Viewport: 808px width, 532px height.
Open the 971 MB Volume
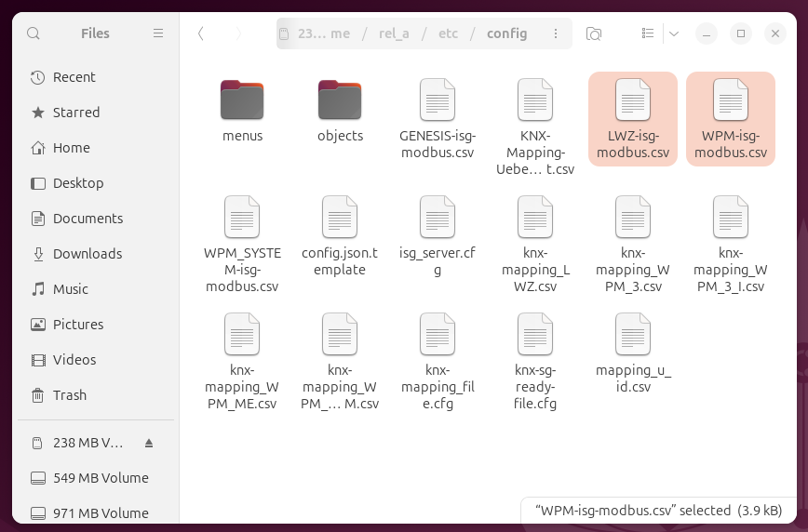[96, 513]
